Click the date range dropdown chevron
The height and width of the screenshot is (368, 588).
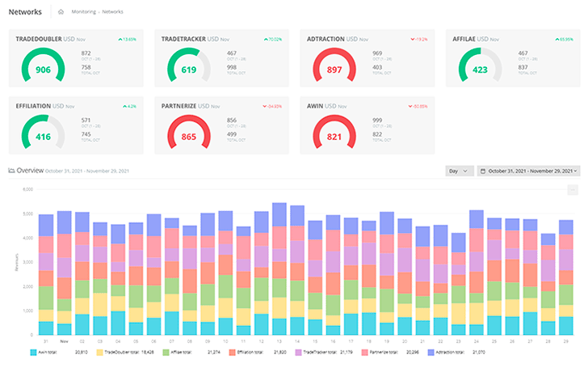[x=575, y=171]
